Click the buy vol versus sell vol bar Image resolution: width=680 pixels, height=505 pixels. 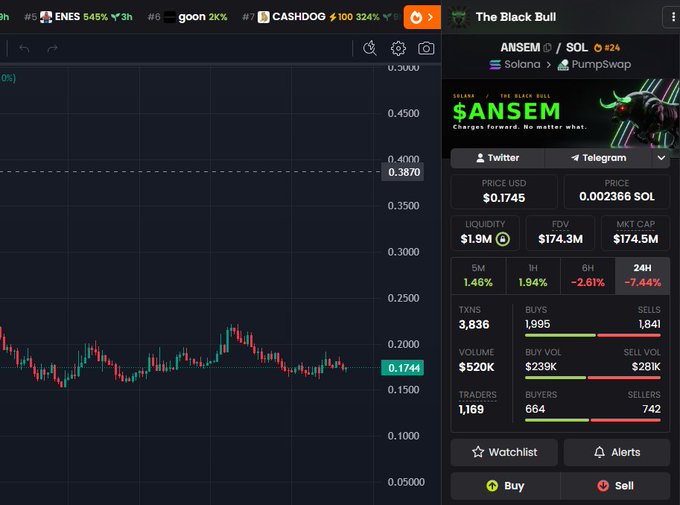click(593, 378)
